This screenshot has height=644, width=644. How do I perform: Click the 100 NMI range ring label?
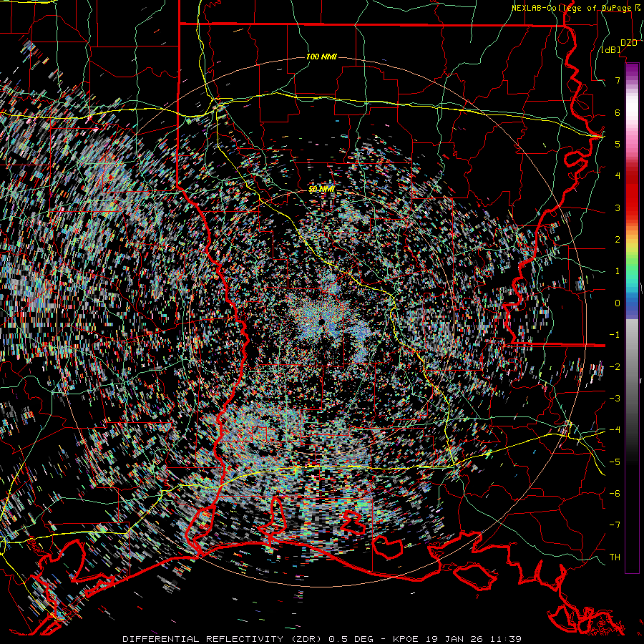tap(321, 57)
